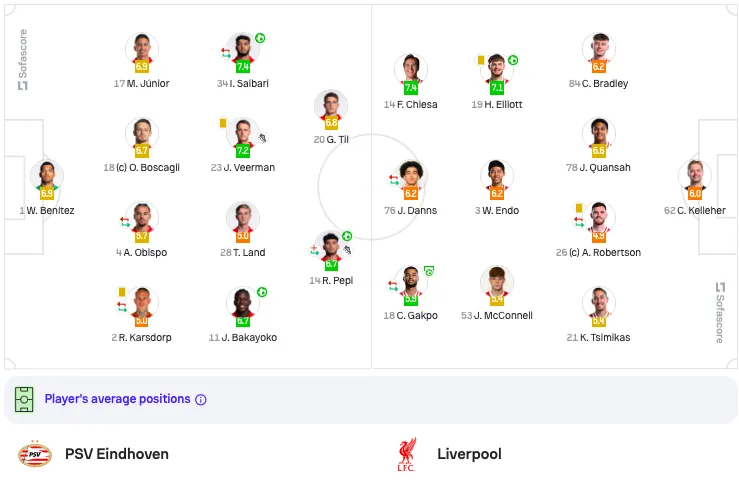
Task: Click the yellow card icon beside J. Veerman
Action: pos(223,123)
